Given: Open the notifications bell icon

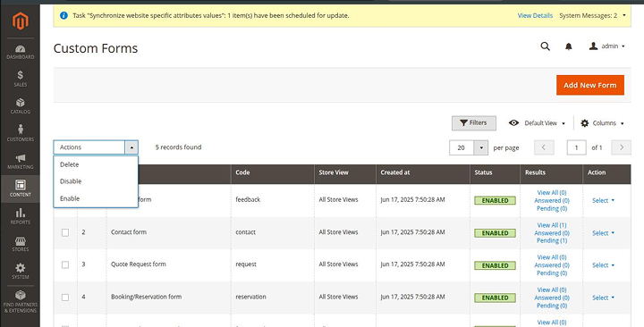Looking at the screenshot, I should 569,46.
